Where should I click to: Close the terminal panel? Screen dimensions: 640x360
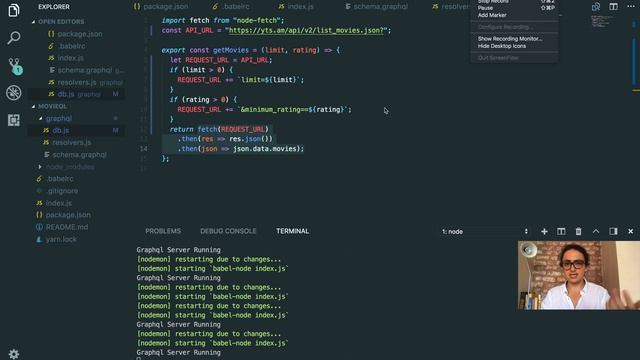[x=631, y=231]
